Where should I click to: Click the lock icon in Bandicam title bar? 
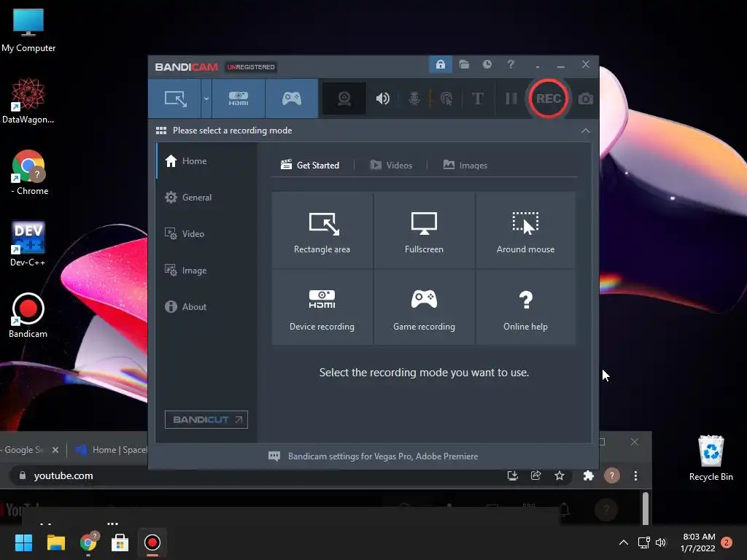point(440,64)
